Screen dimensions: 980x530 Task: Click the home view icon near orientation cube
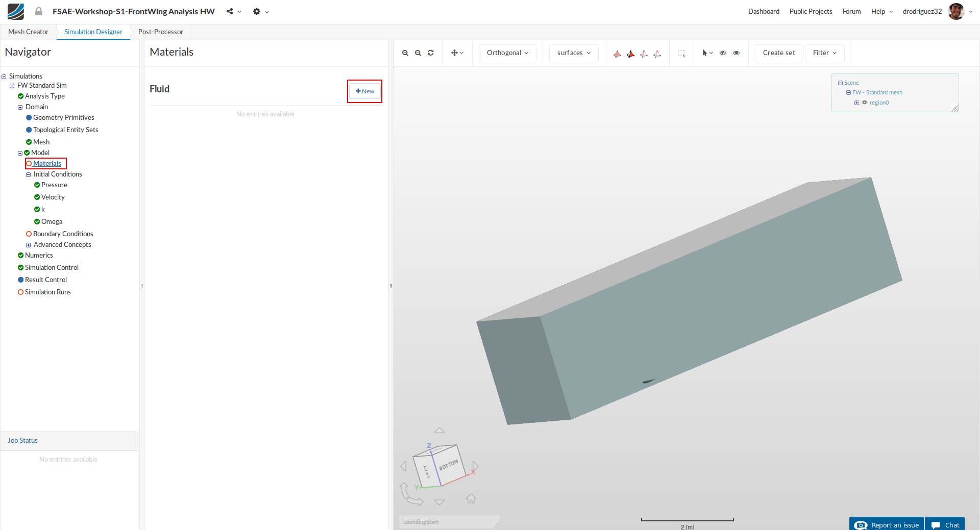click(471, 498)
